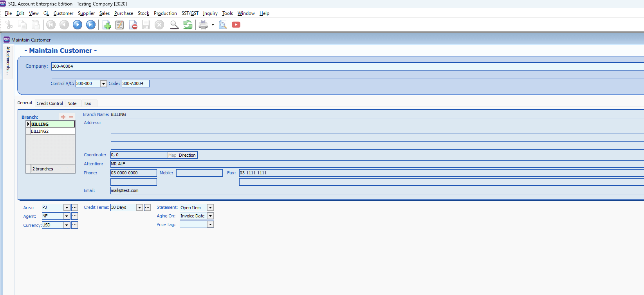644x295 pixels.
Task: Jump to the last record
Action: coord(91,25)
